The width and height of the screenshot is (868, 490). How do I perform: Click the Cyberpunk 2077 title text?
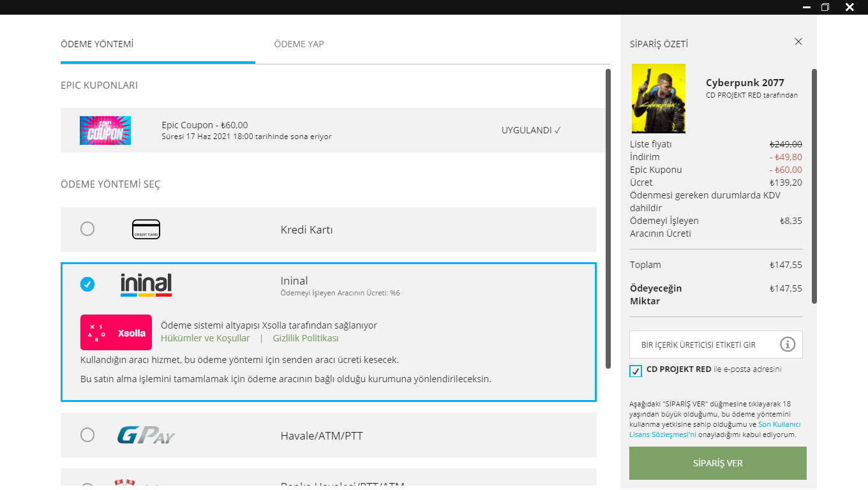coord(745,82)
